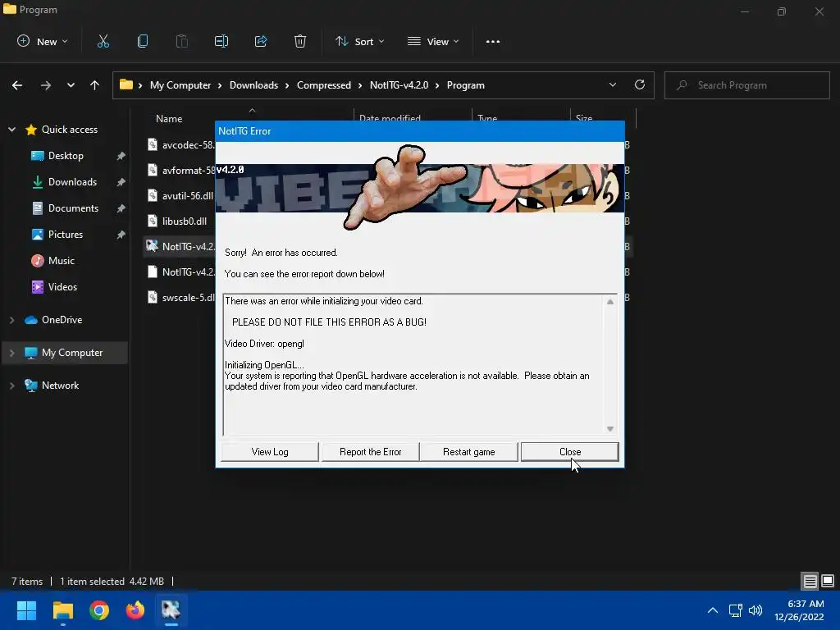Click the Rename icon in toolbar
This screenshot has width=840, height=630.
point(221,41)
